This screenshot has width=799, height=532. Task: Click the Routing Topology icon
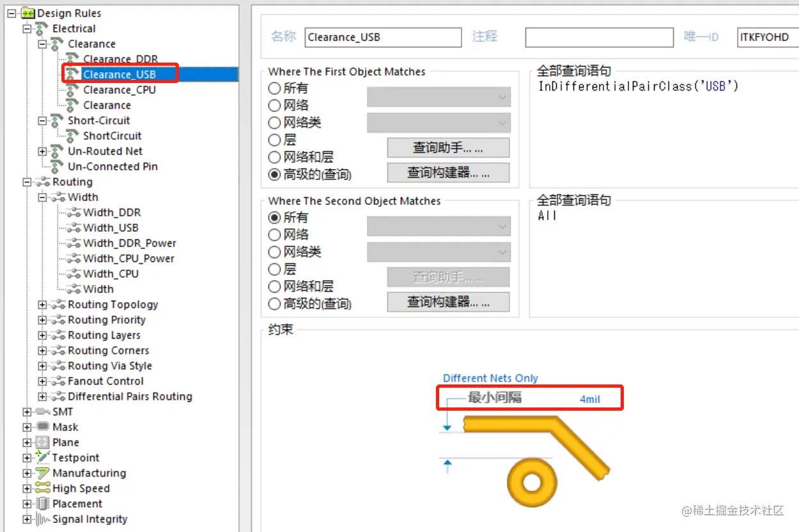pos(58,305)
